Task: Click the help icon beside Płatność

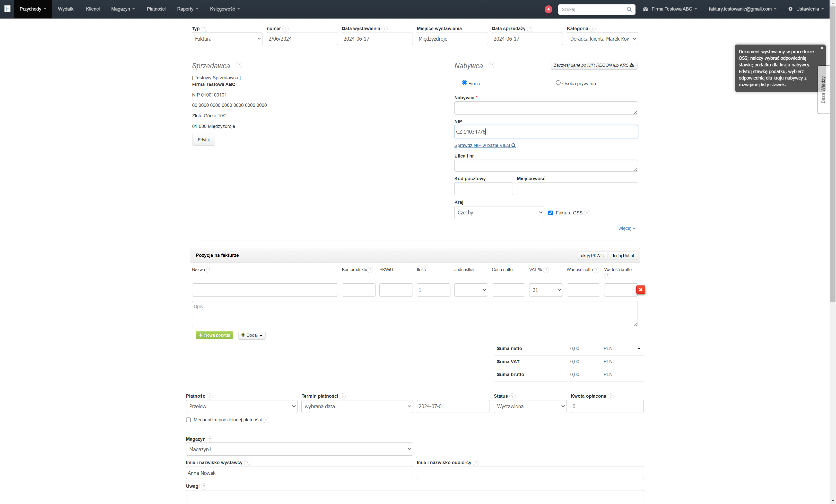Action: coord(210,396)
